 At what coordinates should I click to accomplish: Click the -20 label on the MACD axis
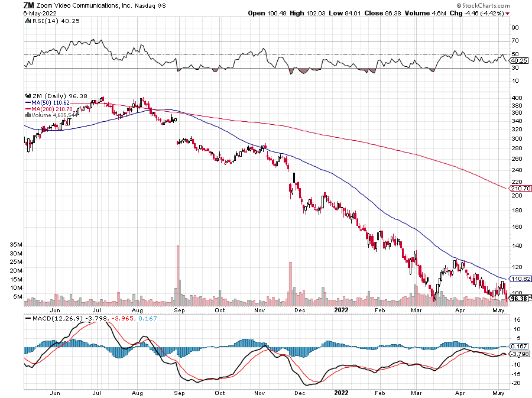click(x=516, y=383)
